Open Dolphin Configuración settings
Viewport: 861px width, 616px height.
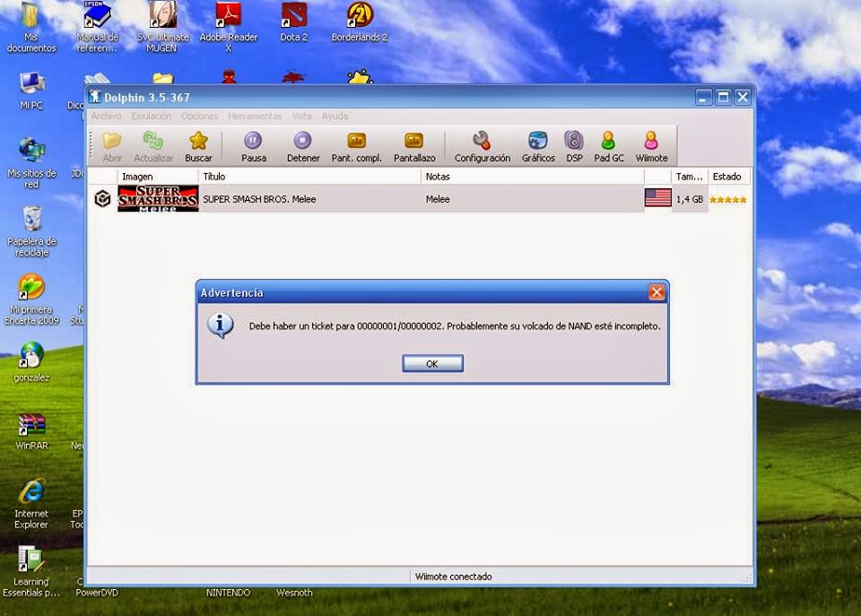pos(482,143)
